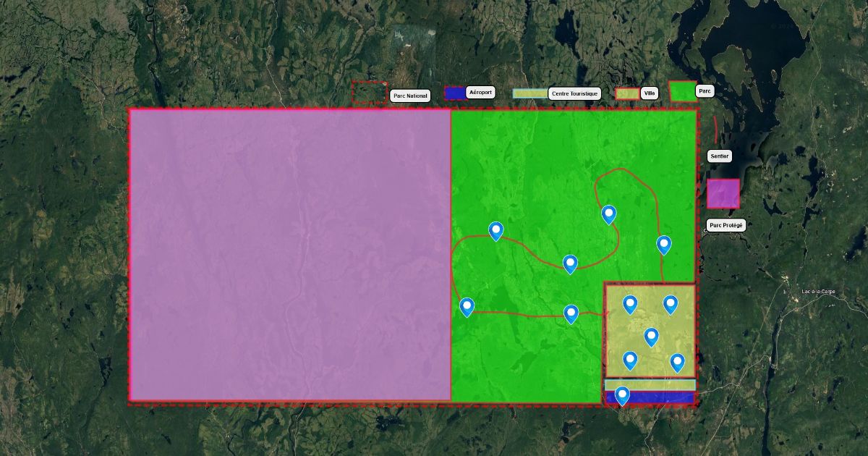This screenshot has height=456, width=868.
Task: Click the blue Aéroport legend swatch
Action: coord(454,93)
